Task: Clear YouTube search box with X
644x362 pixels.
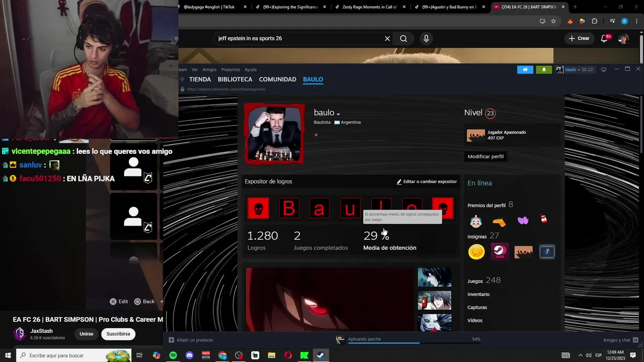Action: coord(387,38)
